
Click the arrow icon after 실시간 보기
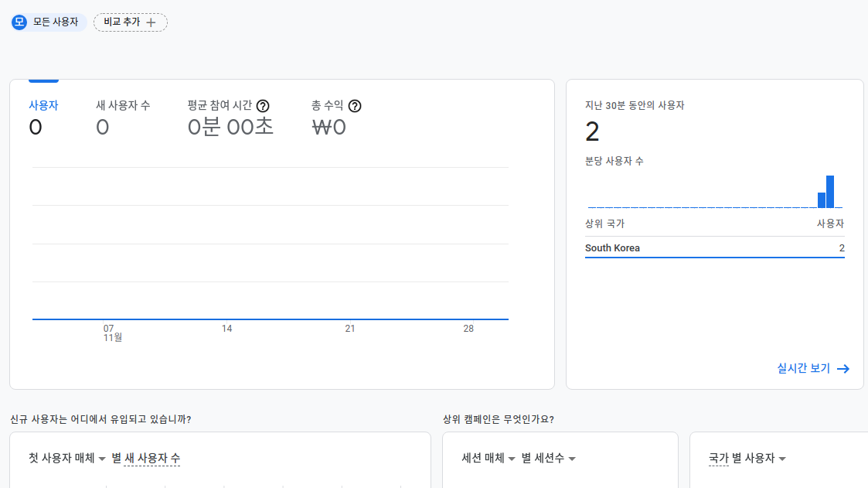[843, 369]
